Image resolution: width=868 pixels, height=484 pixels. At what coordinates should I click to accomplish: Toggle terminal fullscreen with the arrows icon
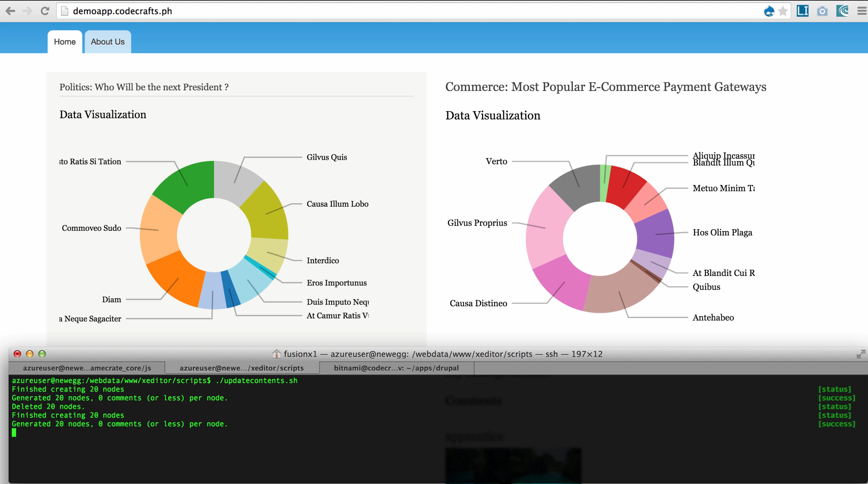point(861,354)
